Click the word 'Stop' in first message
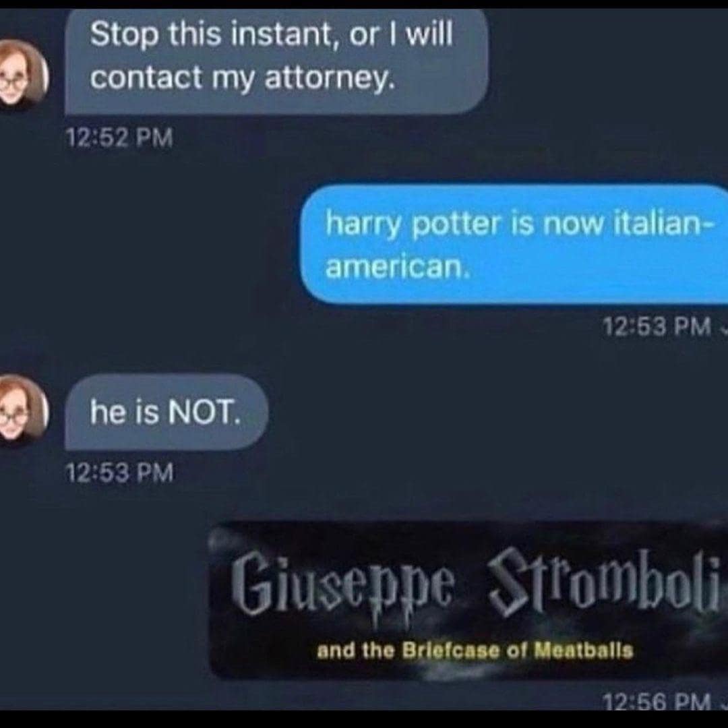Viewport: 728px width, 728px height. coord(124,34)
